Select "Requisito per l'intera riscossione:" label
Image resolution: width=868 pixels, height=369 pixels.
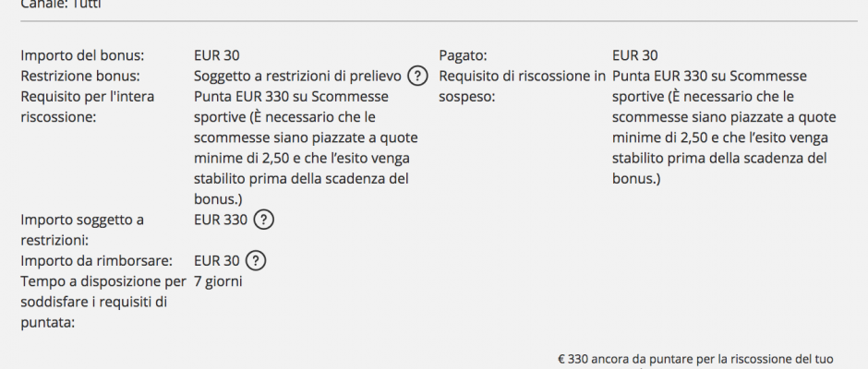pyautogui.click(x=88, y=107)
